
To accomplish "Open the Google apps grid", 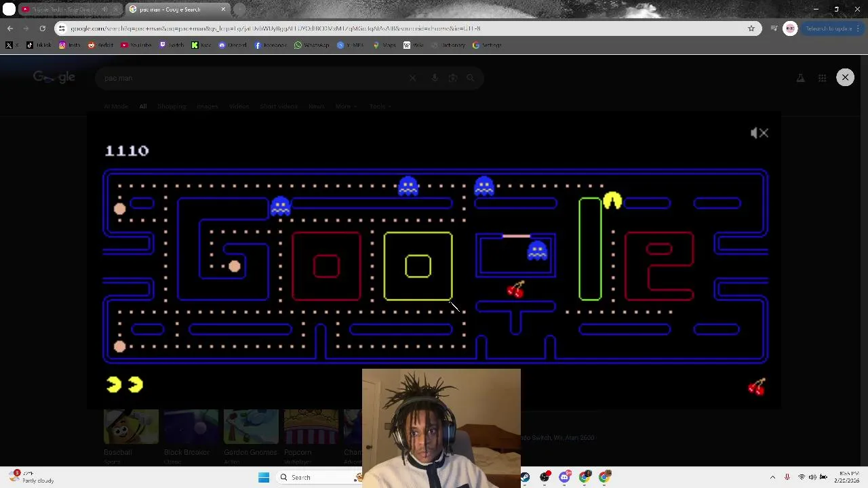I will (x=822, y=78).
